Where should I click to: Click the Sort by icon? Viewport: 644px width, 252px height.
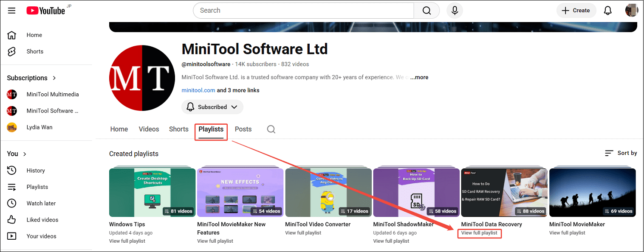click(609, 153)
